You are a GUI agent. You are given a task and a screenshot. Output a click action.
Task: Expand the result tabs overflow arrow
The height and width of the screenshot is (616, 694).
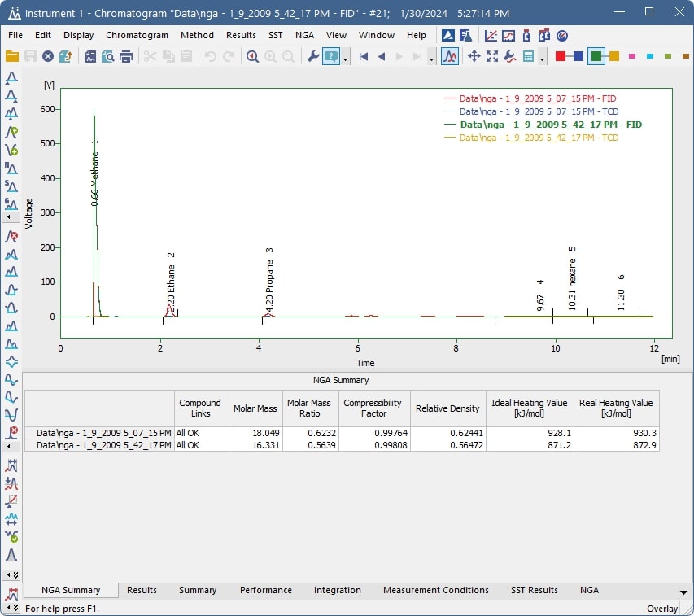point(683,592)
